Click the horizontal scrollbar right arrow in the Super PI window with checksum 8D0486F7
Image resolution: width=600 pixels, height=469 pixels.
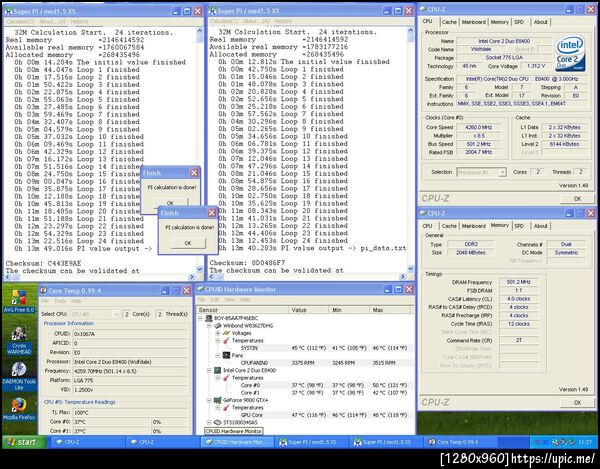coord(403,277)
